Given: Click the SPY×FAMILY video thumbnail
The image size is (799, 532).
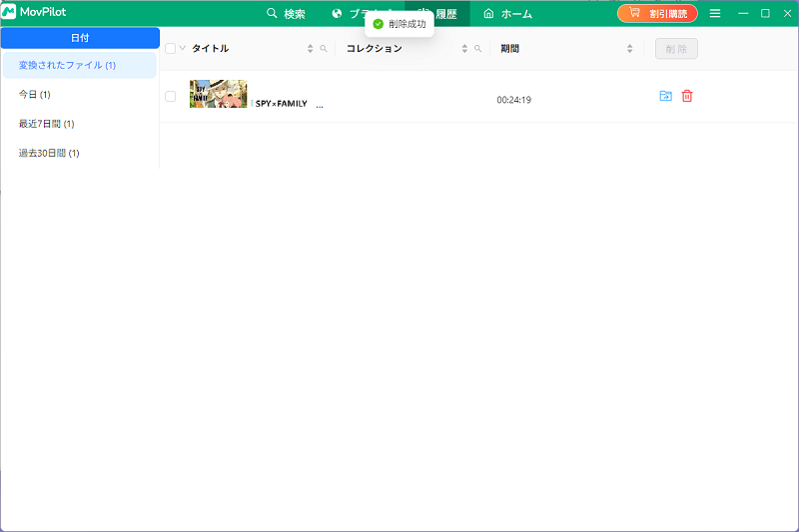Looking at the screenshot, I should tap(218, 94).
